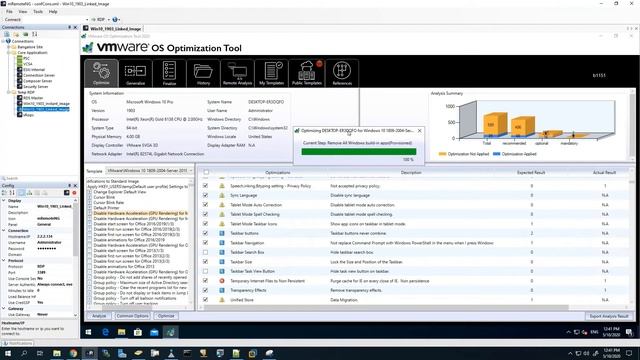
Task: Open Microsoft Store in the remote taskbar
Action: 138,332
